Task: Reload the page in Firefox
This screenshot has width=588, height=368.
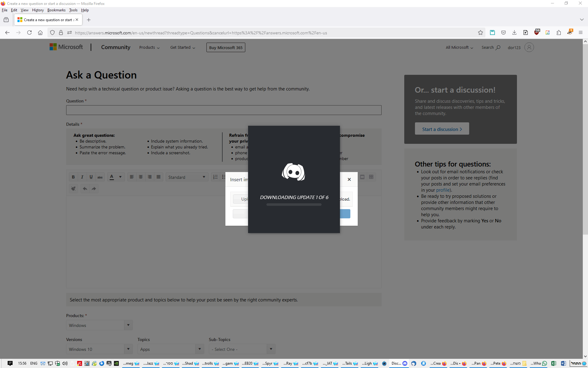Action: pos(29,33)
